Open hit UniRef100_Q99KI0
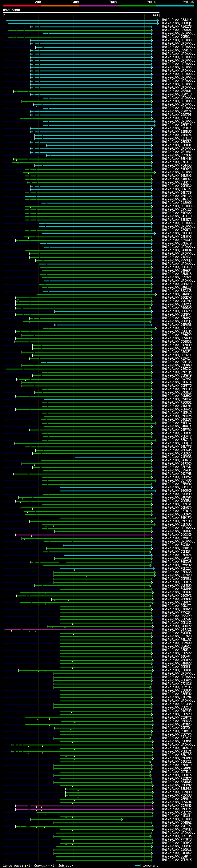This screenshot has height=868, width=197. click(x=177, y=50)
